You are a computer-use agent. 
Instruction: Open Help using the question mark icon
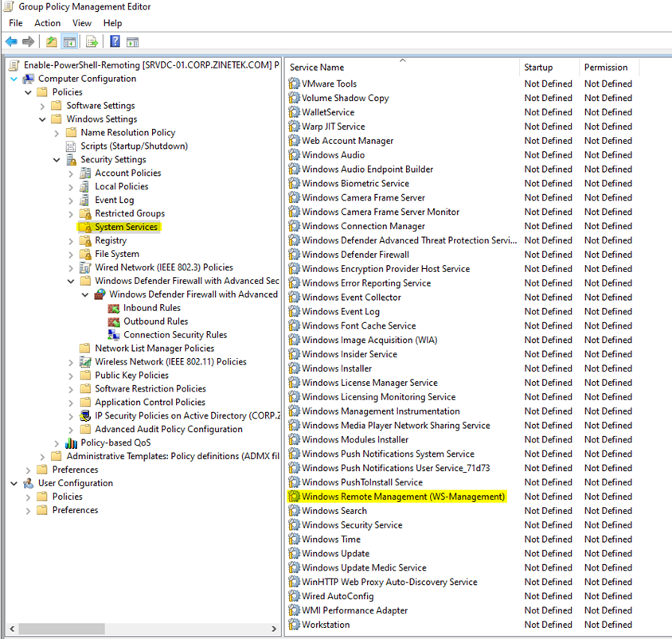(x=116, y=41)
